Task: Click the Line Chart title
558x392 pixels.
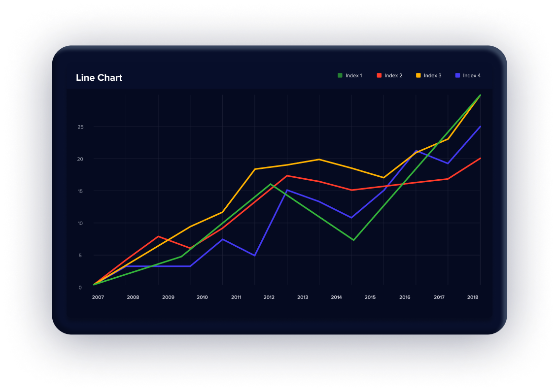Action: 99,78
